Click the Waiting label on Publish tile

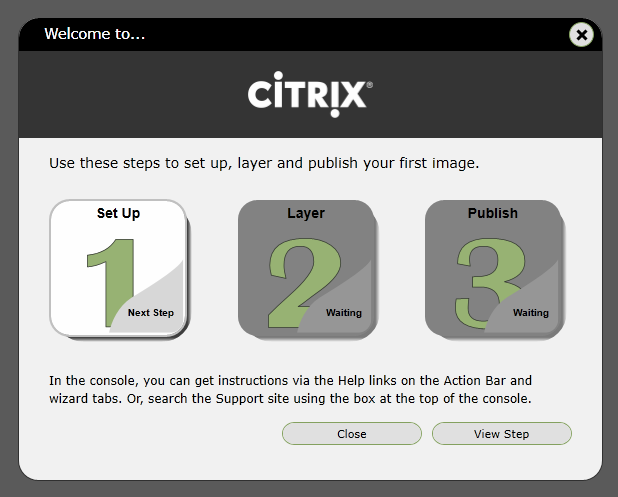531,313
